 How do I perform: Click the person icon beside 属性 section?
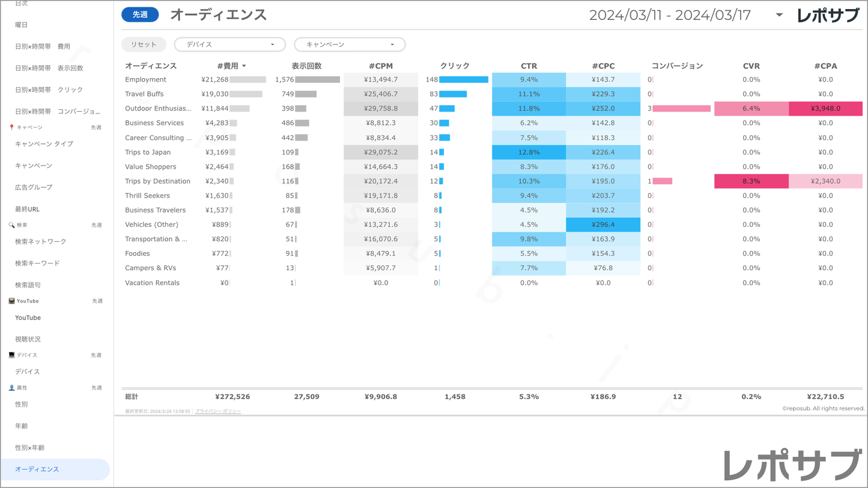click(x=11, y=388)
